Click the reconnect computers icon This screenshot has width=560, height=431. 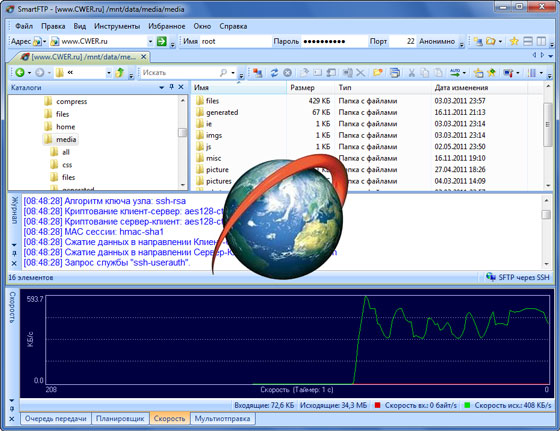coord(258,72)
